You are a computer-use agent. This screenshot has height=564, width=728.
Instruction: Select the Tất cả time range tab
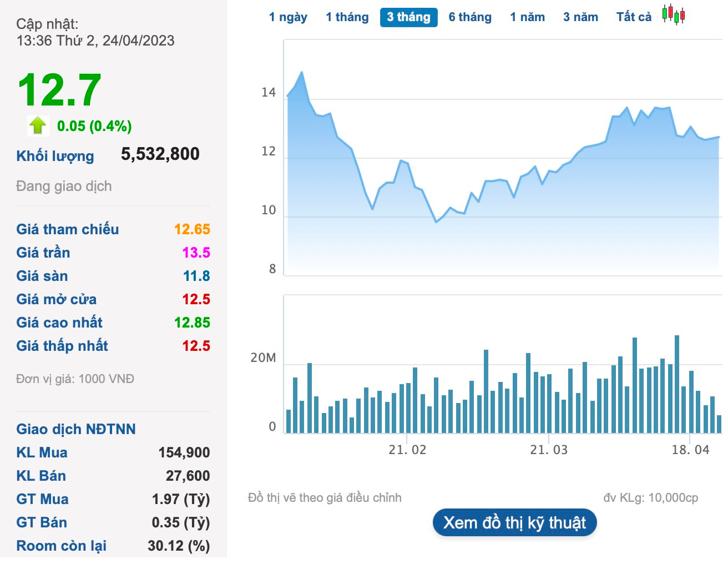(x=634, y=17)
